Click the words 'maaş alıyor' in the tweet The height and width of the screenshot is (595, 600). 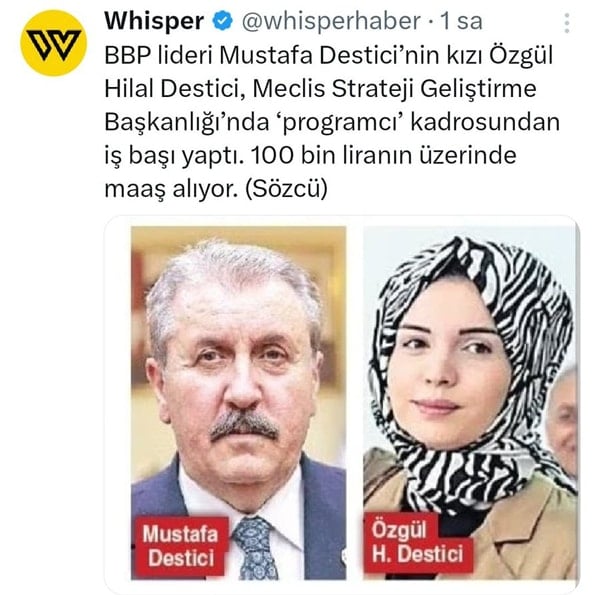pyautogui.click(x=171, y=189)
